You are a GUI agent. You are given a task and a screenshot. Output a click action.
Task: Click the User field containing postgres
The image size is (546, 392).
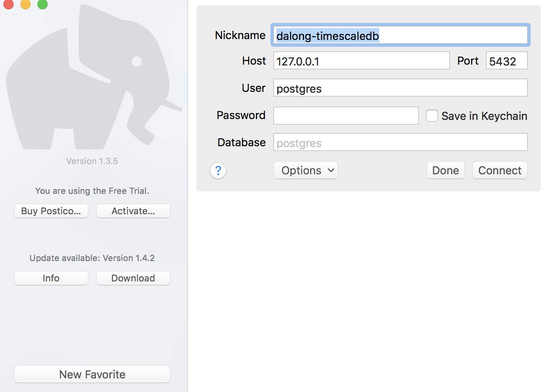[x=401, y=88]
